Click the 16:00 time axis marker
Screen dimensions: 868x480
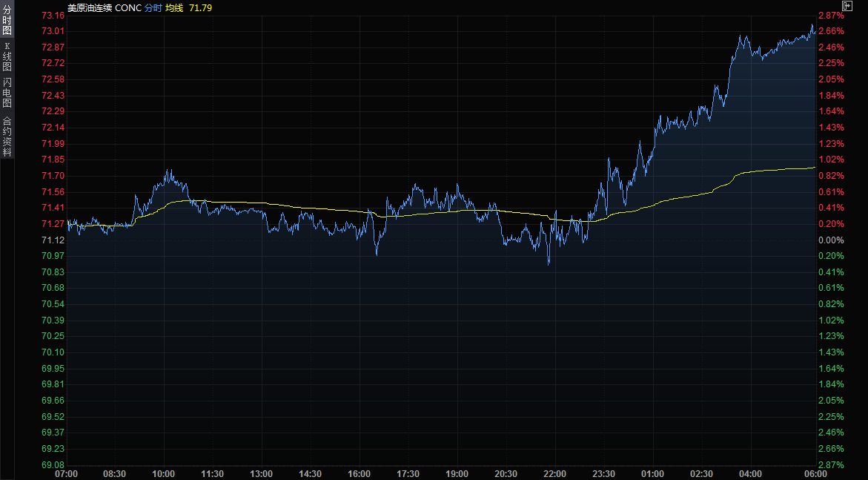coord(359,474)
